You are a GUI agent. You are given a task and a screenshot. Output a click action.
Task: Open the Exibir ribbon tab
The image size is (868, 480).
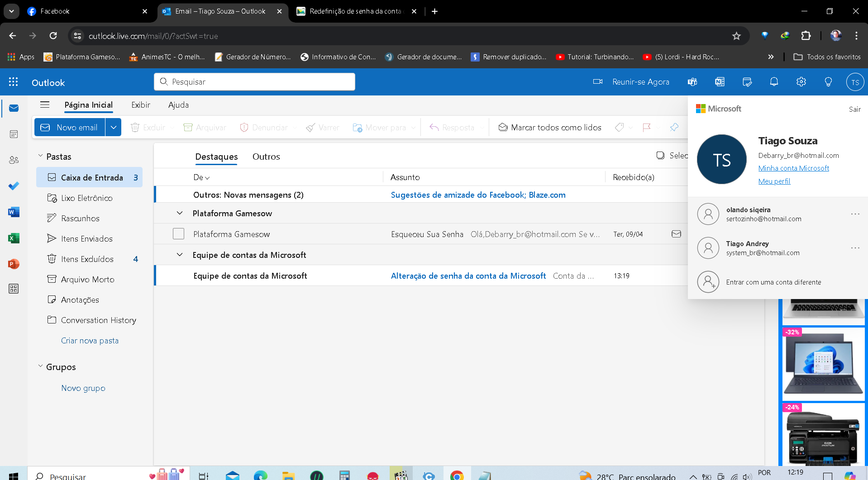point(141,105)
